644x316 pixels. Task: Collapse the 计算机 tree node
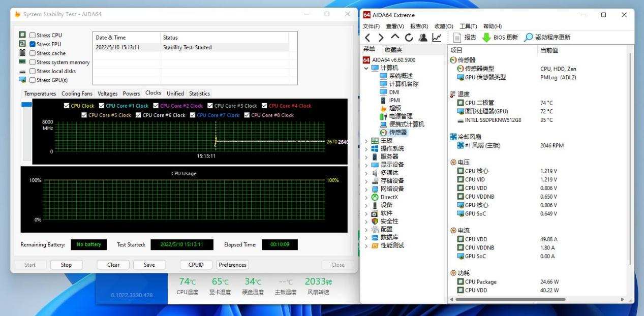(x=366, y=68)
